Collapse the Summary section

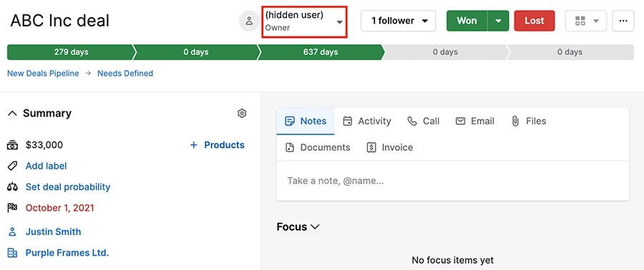click(12, 114)
